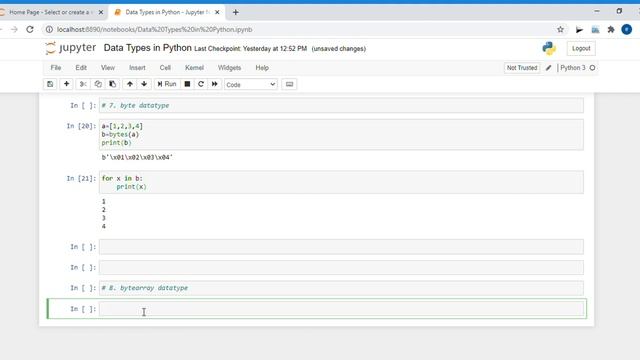Screen dimensions: 640x360
Task: Move selected cell down arrow
Action: pos(144,84)
